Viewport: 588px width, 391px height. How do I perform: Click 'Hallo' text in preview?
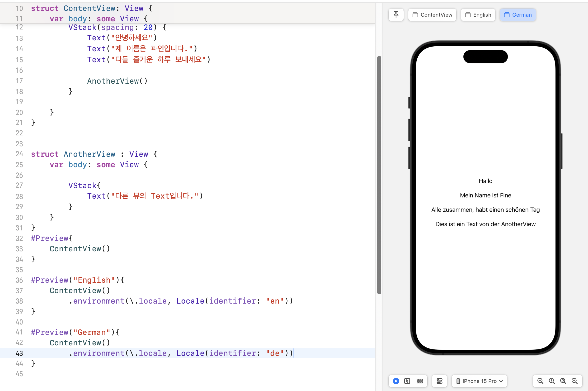[485, 181]
